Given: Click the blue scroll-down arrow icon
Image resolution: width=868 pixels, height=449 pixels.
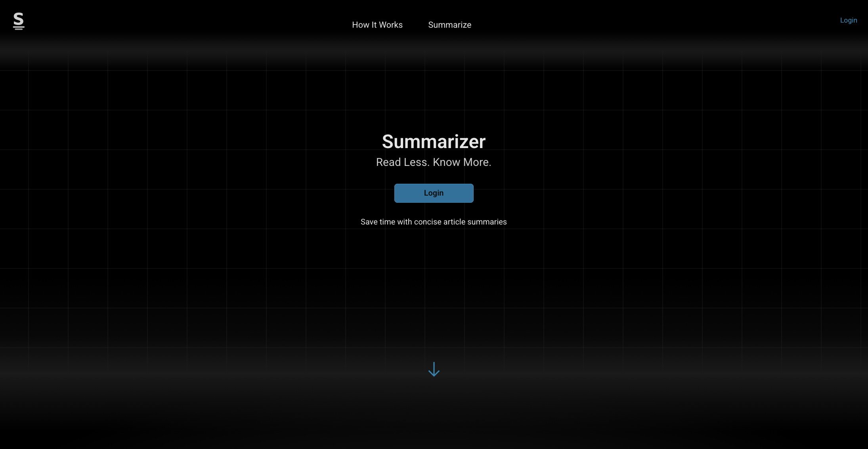Looking at the screenshot, I should (434, 369).
